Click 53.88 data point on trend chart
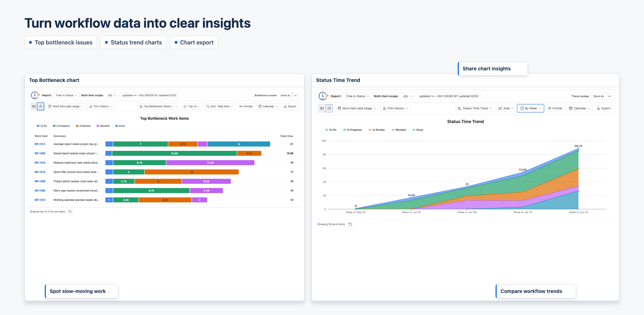644x315 pixels. pyautogui.click(x=523, y=173)
